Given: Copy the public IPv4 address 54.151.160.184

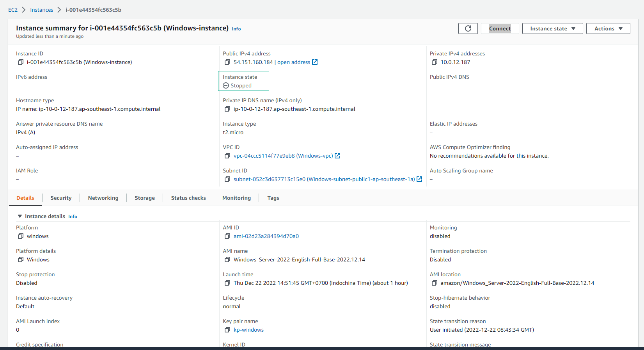Looking at the screenshot, I should tap(227, 62).
